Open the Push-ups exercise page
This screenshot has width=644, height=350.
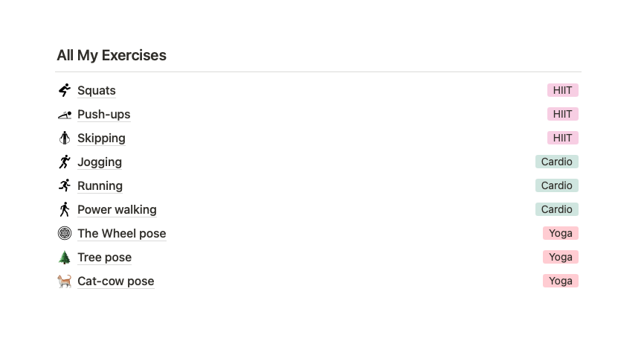103,114
